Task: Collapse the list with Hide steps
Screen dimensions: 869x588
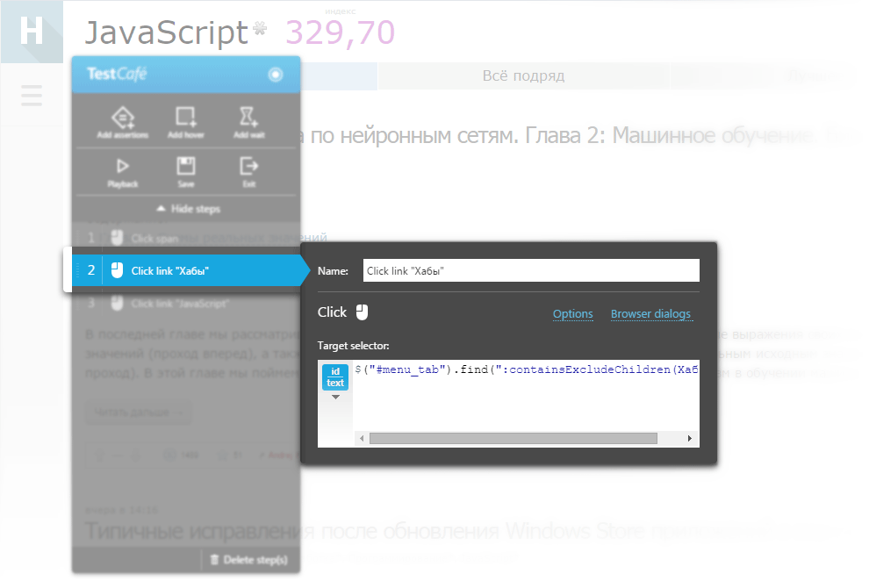Action: click(x=189, y=209)
